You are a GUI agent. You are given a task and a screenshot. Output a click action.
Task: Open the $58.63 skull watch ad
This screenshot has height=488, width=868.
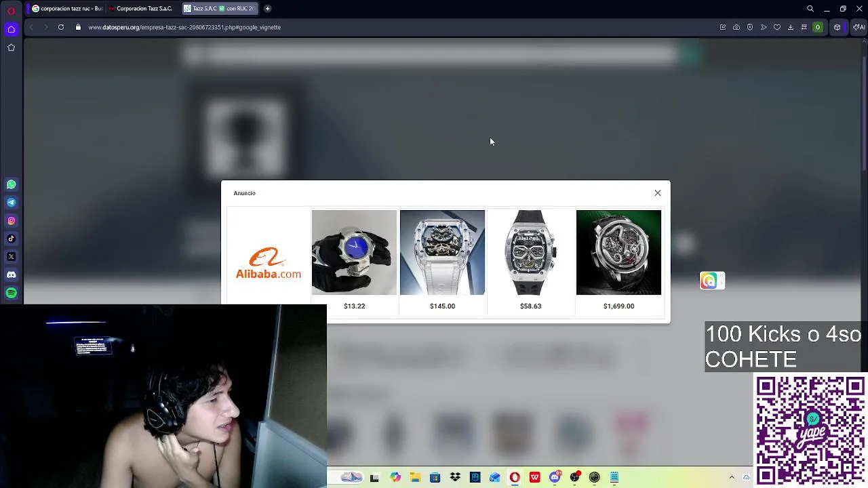[530, 252]
